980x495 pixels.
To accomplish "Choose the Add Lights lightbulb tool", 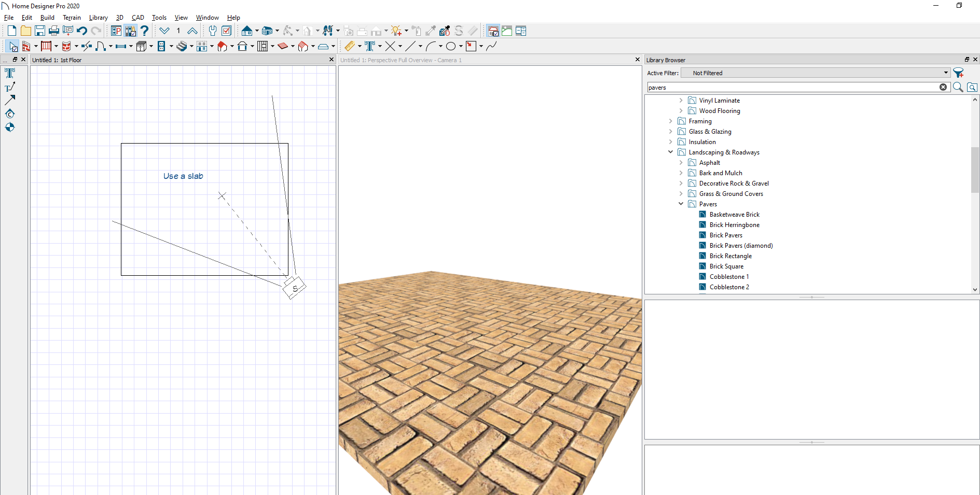I will (x=396, y=31).
